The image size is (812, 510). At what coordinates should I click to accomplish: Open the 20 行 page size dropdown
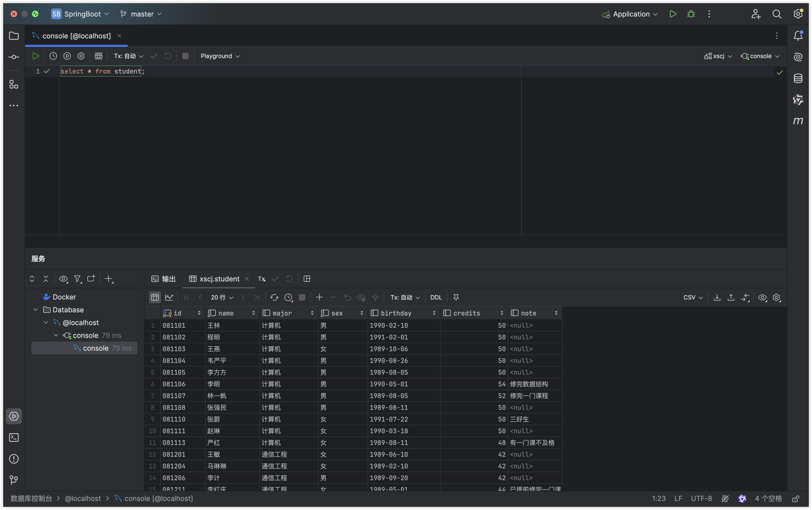pyautogui.click(x=222, y=297)
